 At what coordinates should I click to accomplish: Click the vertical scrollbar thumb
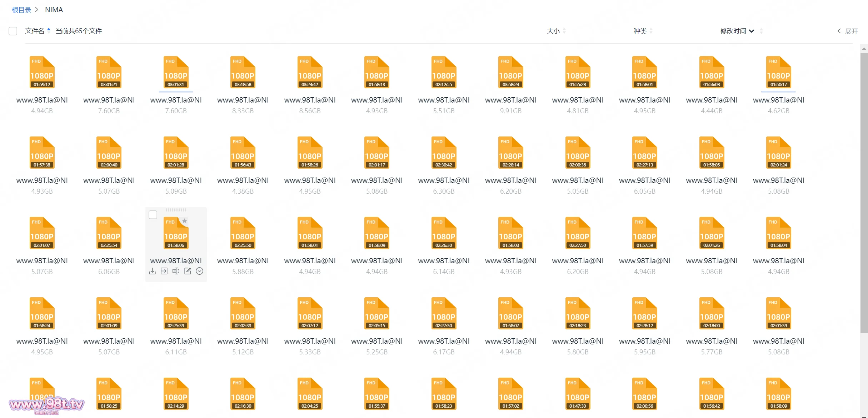tap(864, 193)
